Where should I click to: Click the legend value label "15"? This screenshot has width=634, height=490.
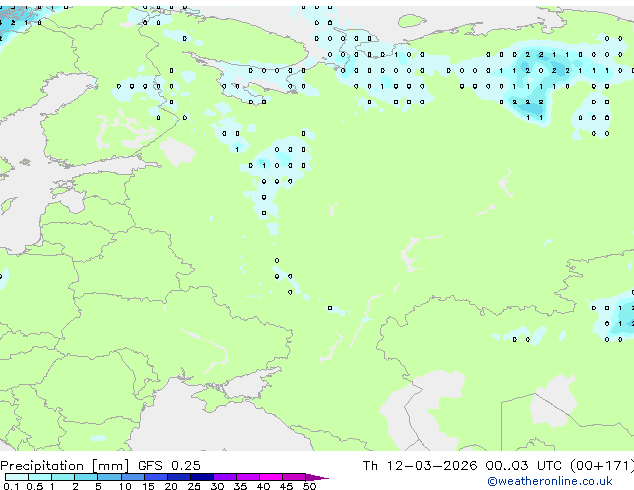[x=148, y=486]
